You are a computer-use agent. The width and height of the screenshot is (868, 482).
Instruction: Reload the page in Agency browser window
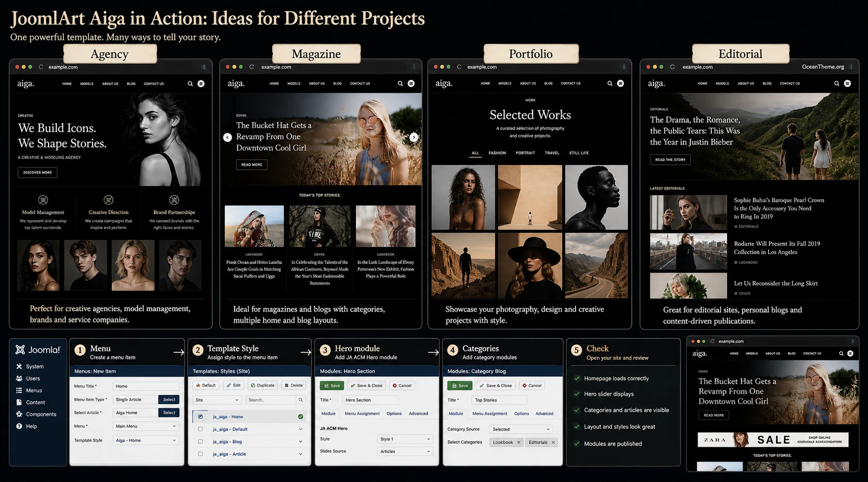(x=41, y=67)
